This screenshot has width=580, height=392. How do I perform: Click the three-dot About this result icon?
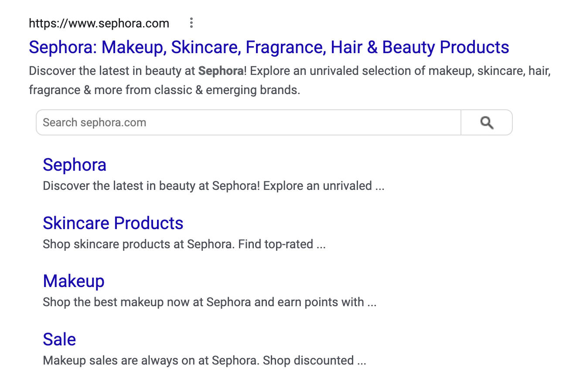pos(191,23)
